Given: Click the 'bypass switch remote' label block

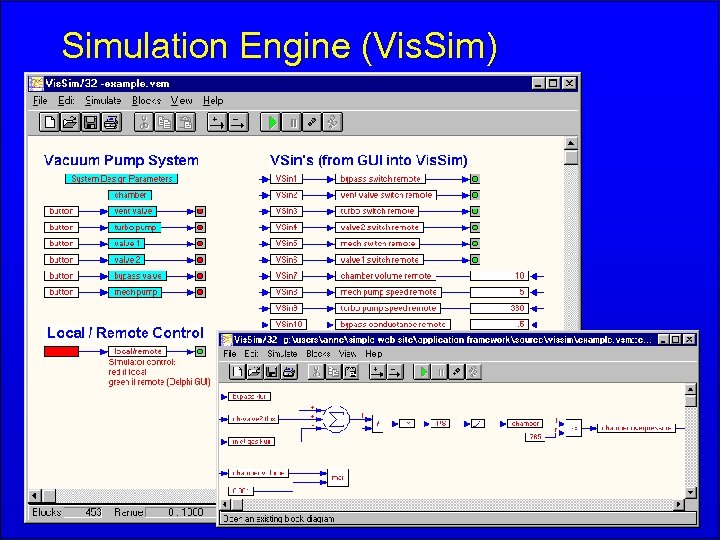Looking at the screenshot, I should click(x=380, y=179).
